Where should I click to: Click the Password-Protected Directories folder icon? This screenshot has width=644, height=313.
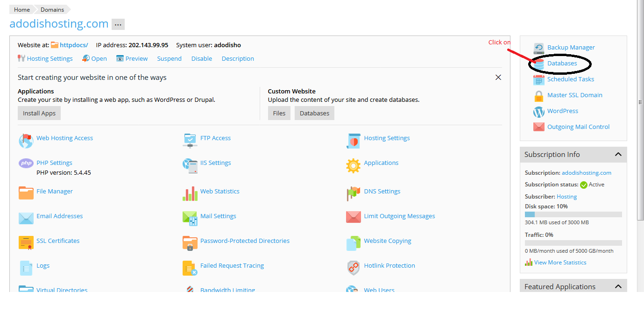190,243
